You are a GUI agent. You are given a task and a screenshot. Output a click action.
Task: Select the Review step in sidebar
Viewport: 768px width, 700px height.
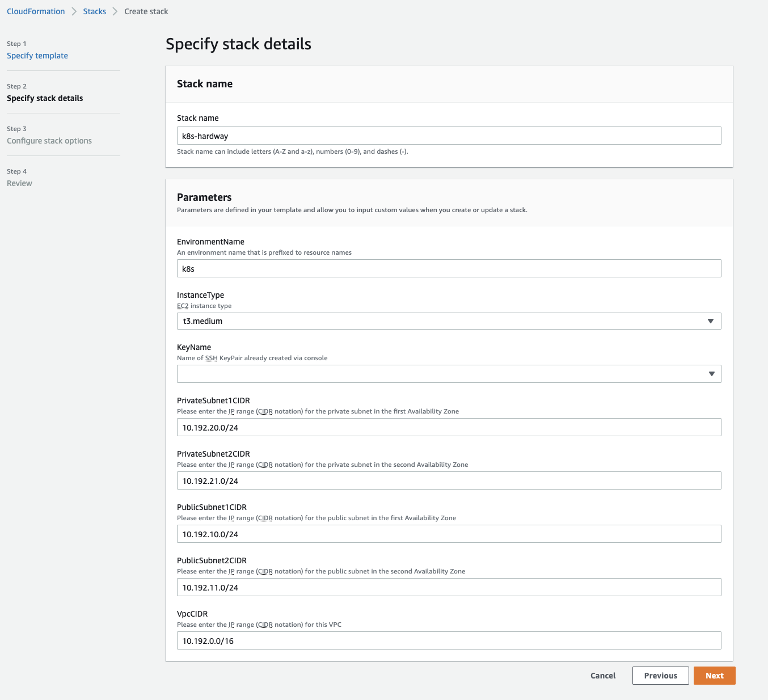pos(19,183)
